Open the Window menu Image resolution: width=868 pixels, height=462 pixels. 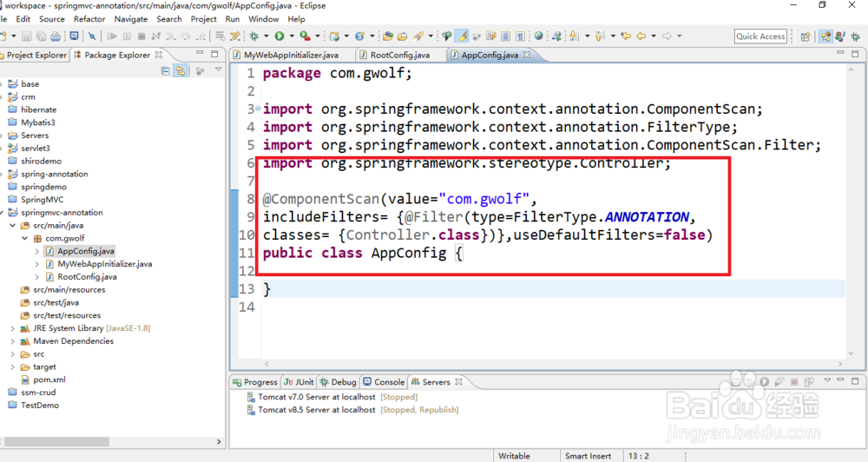[x=264, y=19]
